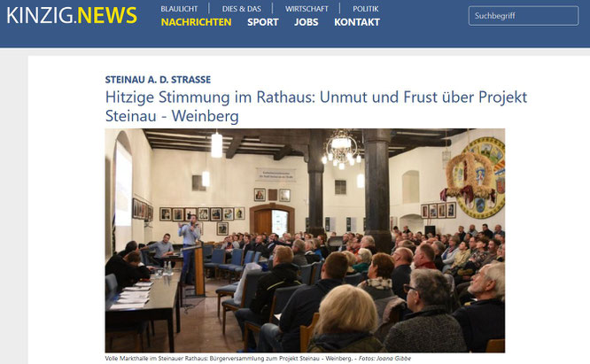Go to the Dies & Das category

click(x=242, y=9)
